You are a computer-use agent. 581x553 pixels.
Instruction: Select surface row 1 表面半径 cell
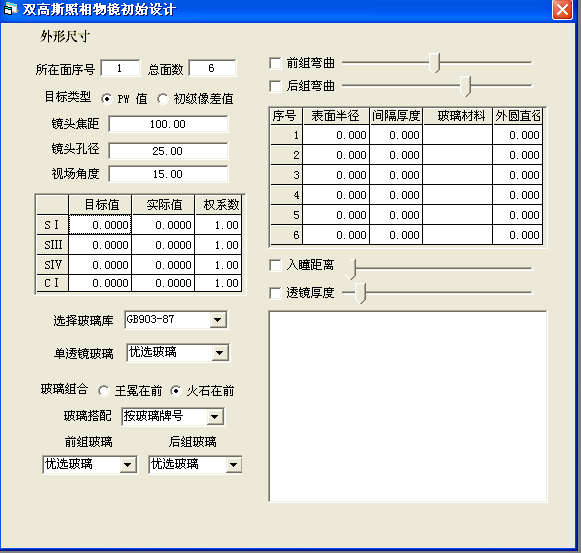[336, 135]
